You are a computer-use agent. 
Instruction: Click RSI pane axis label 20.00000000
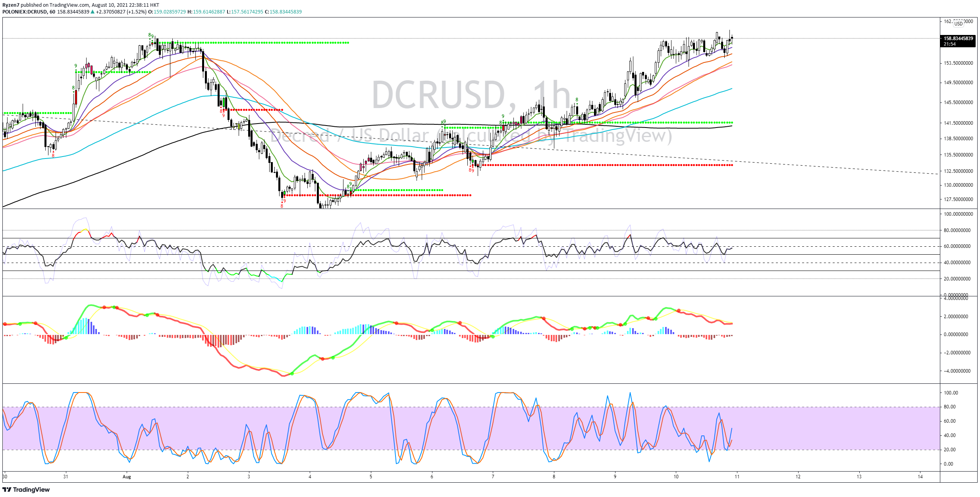(x=957, y=279)
